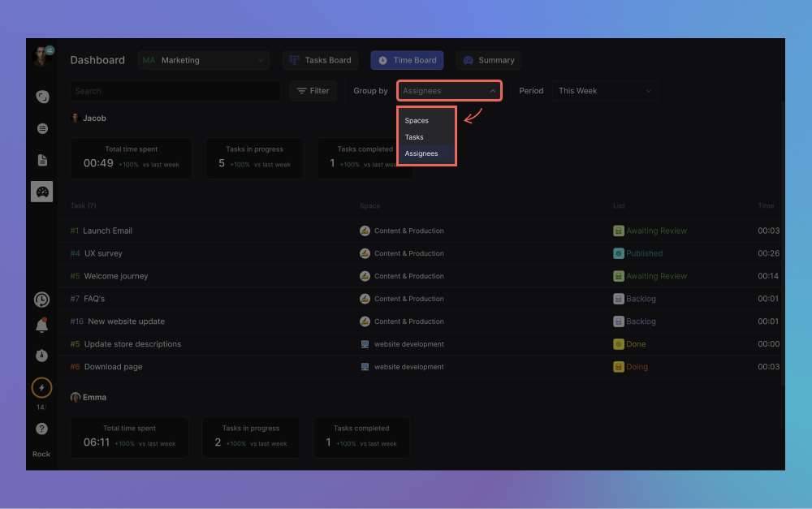Screen dimensions: 812x509
Task: Click the lightning bolt icon
Action: [41, 388]
